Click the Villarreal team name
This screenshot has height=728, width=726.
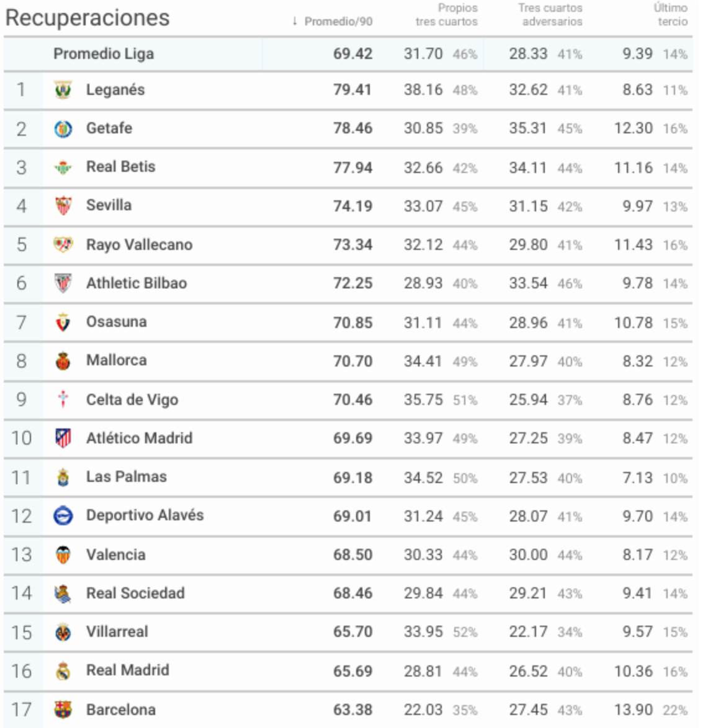coord(117,632)
